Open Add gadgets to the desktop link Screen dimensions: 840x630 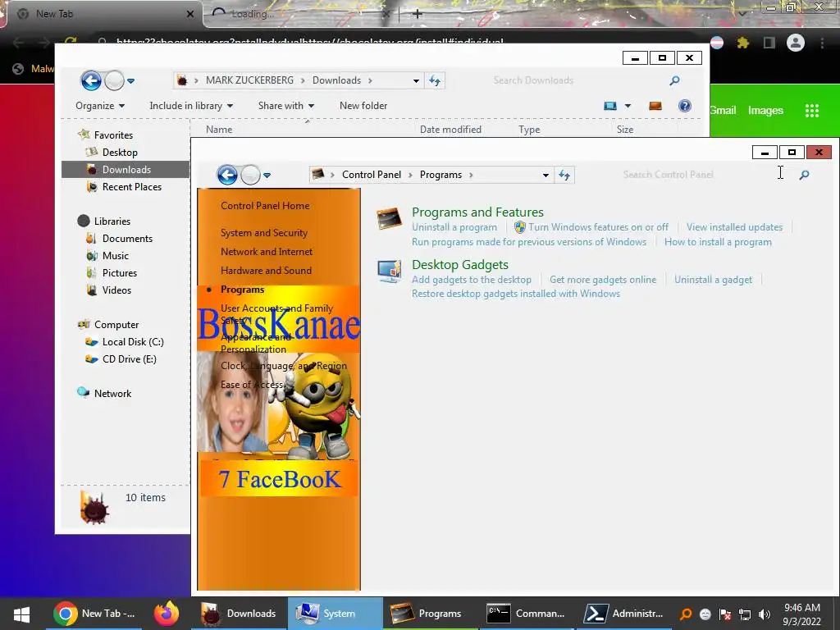coord(472,280)
